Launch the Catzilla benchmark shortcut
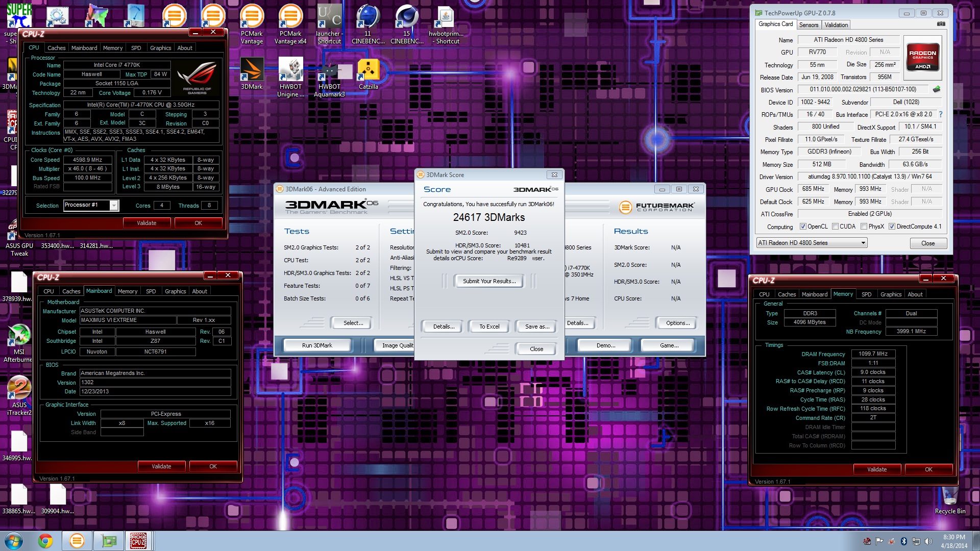Image resolution: width=980 pixels, height=551 pixels. (368, 74)
